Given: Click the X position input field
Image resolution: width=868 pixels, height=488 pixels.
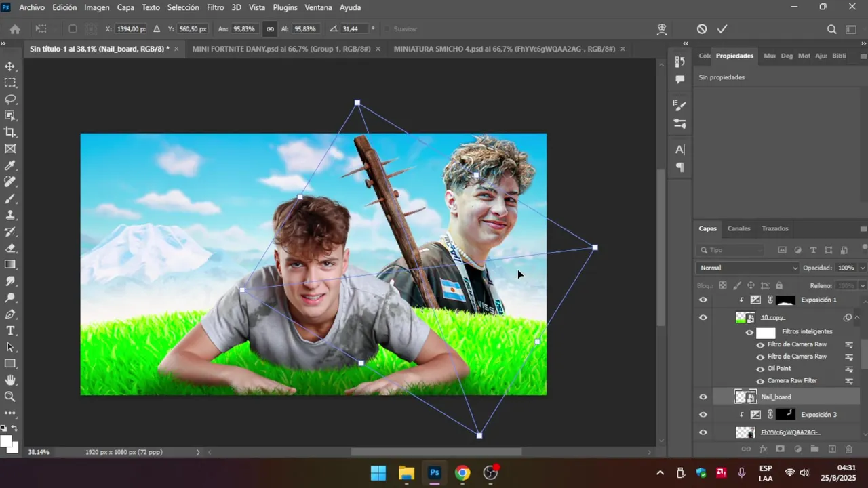Looking at the screenshot, I should click(130, 29).
